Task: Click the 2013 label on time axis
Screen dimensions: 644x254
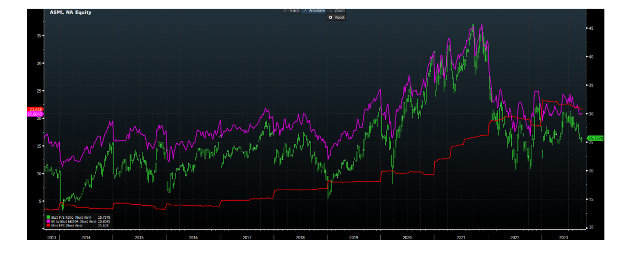Action: (x=50, y=238)
